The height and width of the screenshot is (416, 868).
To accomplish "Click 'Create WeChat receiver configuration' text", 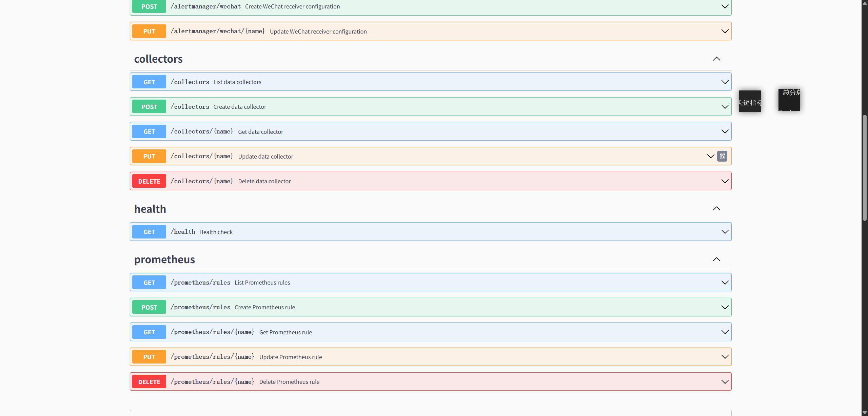I will pos(292,6).
